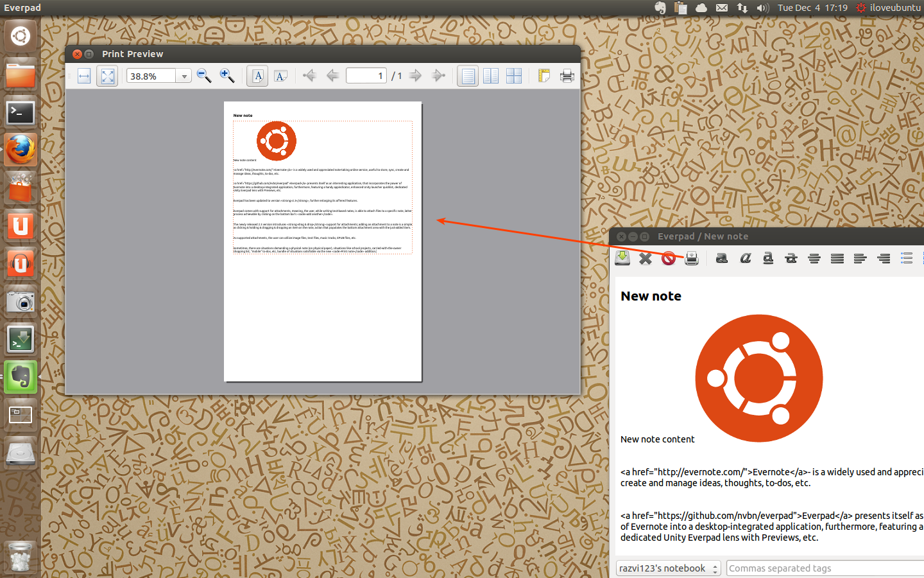This screenshot has width=924, height=578.
Task: Justify text in Everpad
Action: click(x=837, y=258)
